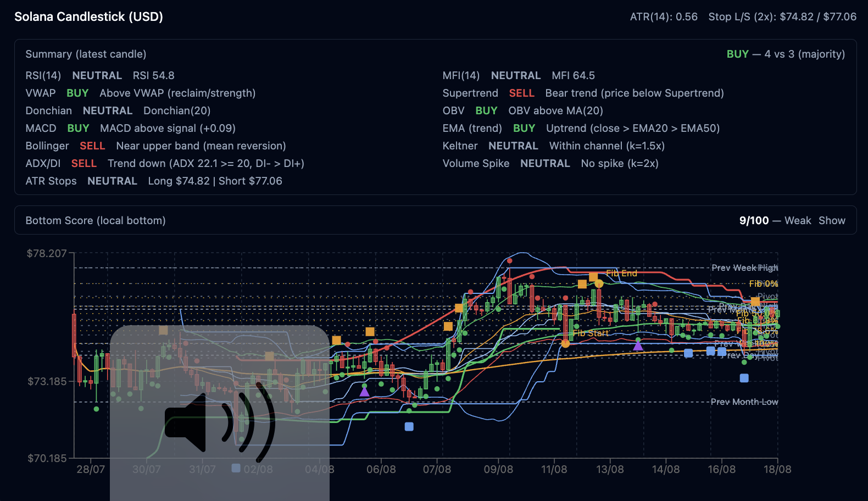Image resolution: width=868 pixels, height=501 pixels.
Task: Click the macOS volume speaker overlay icon
Action: point(220,421)
